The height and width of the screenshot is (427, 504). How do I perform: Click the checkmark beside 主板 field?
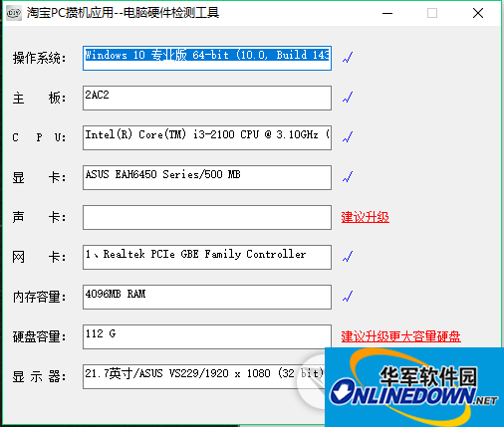point(348,98)
